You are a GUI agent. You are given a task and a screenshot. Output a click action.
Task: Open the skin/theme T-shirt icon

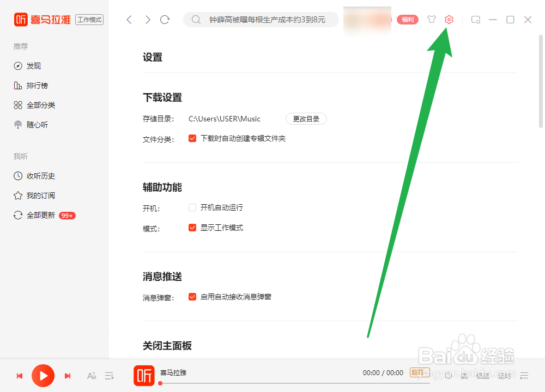pyautogui.click(x=431, y=20)
